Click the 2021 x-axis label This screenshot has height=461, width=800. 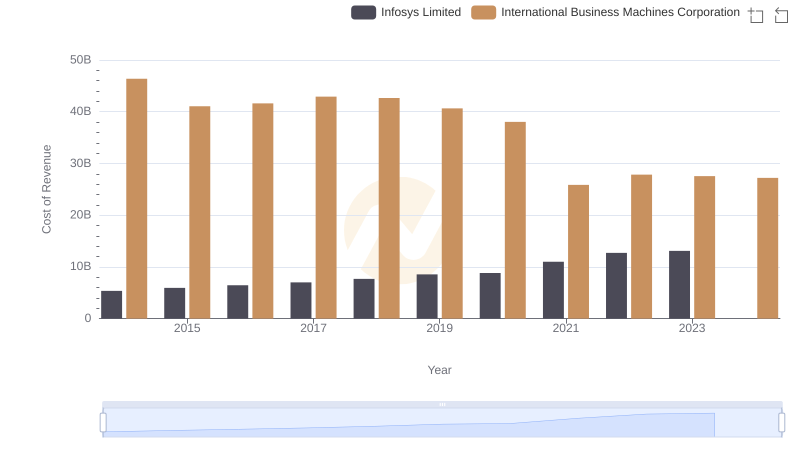click(566, 328)
